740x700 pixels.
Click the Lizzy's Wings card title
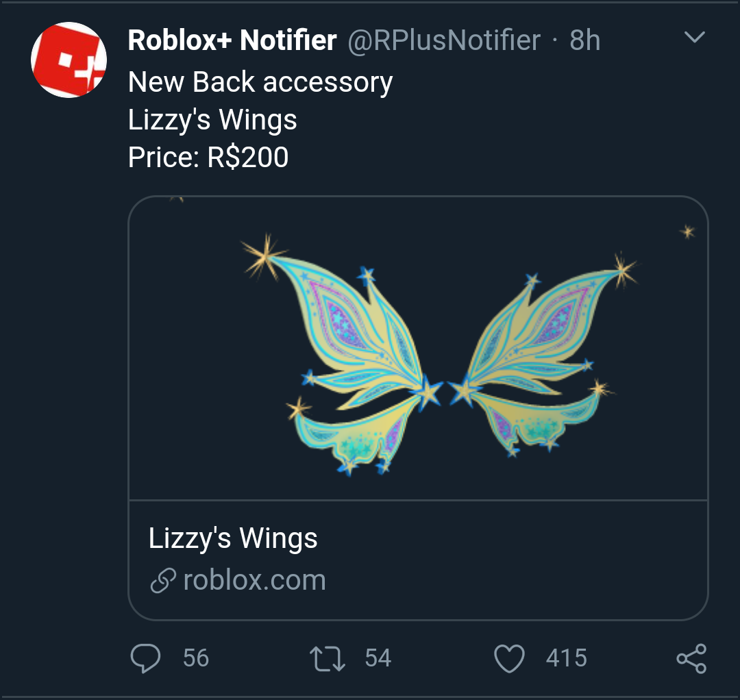(233, 538)
